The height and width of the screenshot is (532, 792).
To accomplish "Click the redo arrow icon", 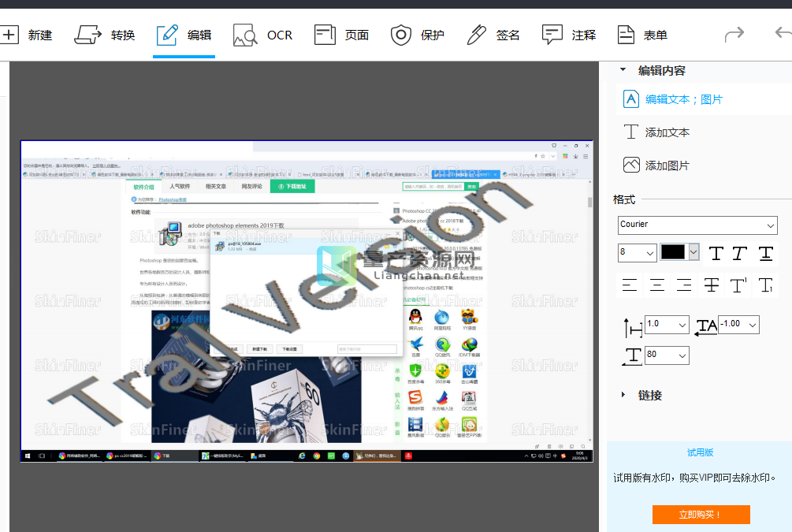I will click(734, 35).
